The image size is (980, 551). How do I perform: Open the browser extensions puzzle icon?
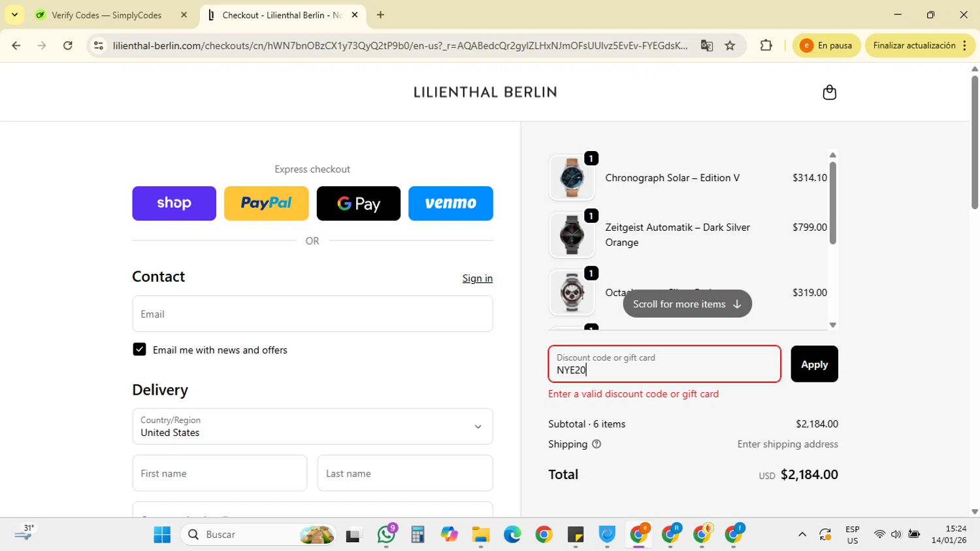pyautogui.click(x=766, y=45)
